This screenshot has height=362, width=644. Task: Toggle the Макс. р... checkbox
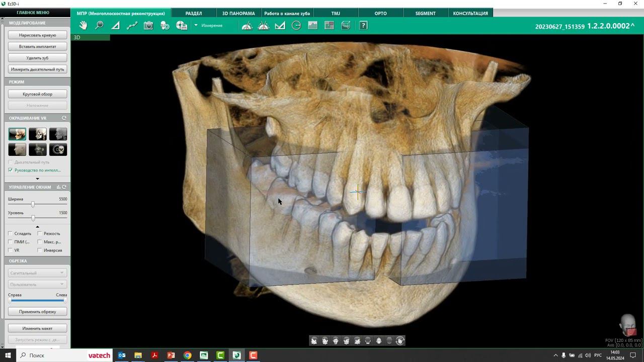(x=40, y=242)
